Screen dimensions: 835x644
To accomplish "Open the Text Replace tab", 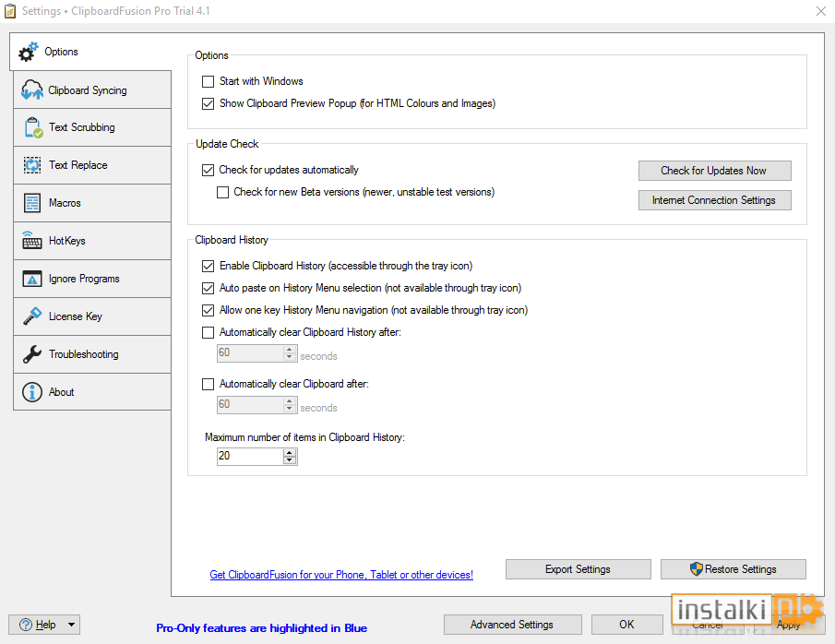I will coord(92,165).
